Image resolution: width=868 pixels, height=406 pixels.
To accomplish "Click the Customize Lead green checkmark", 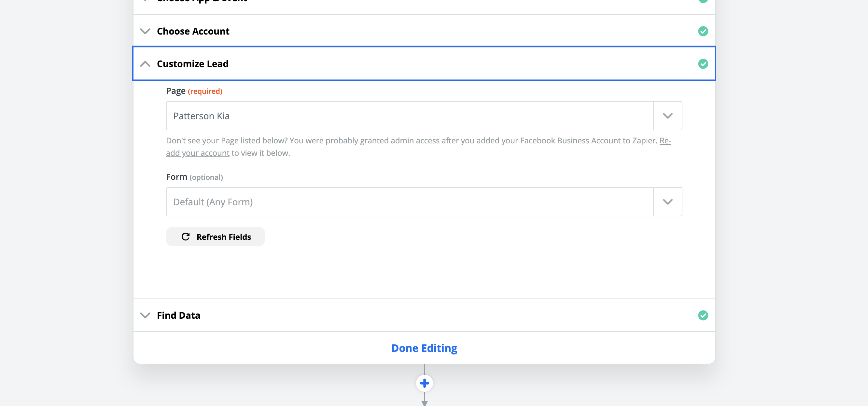I will click(x=703, y=64).
